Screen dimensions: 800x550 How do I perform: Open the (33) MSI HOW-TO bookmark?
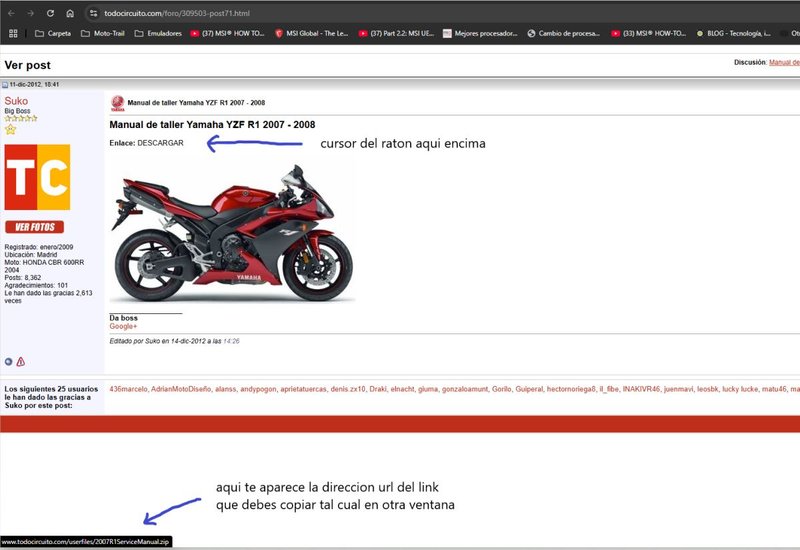649,33
